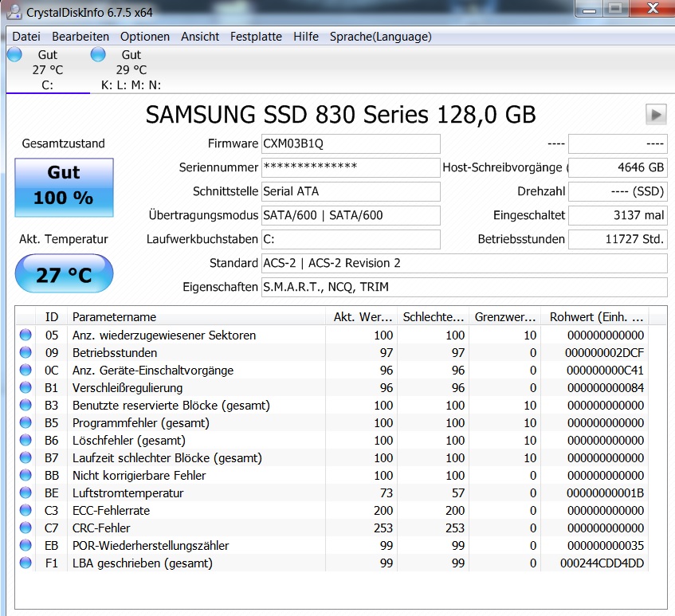675x616 pixels.
Task: Open the Sprache(Language) menu
Action: coord(381,37)
